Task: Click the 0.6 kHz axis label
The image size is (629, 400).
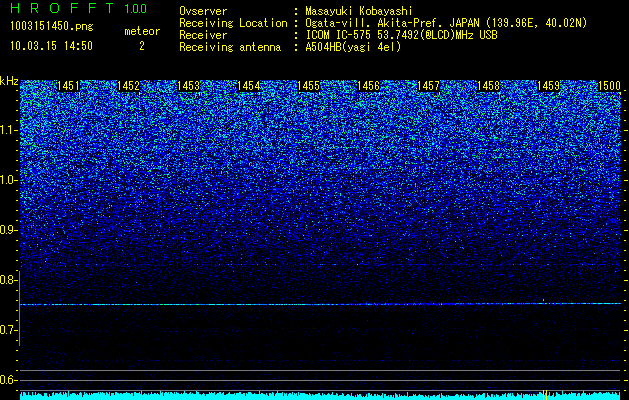Action: [9, 380]
